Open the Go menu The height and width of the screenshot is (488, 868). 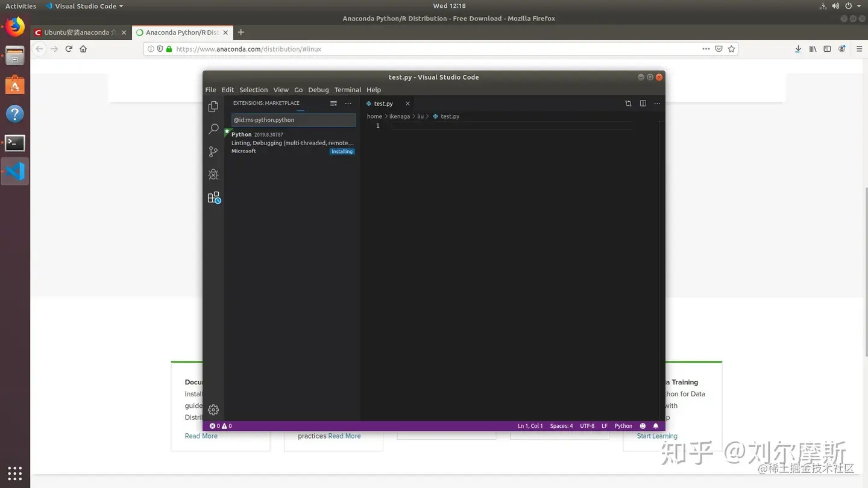[298, 90]
